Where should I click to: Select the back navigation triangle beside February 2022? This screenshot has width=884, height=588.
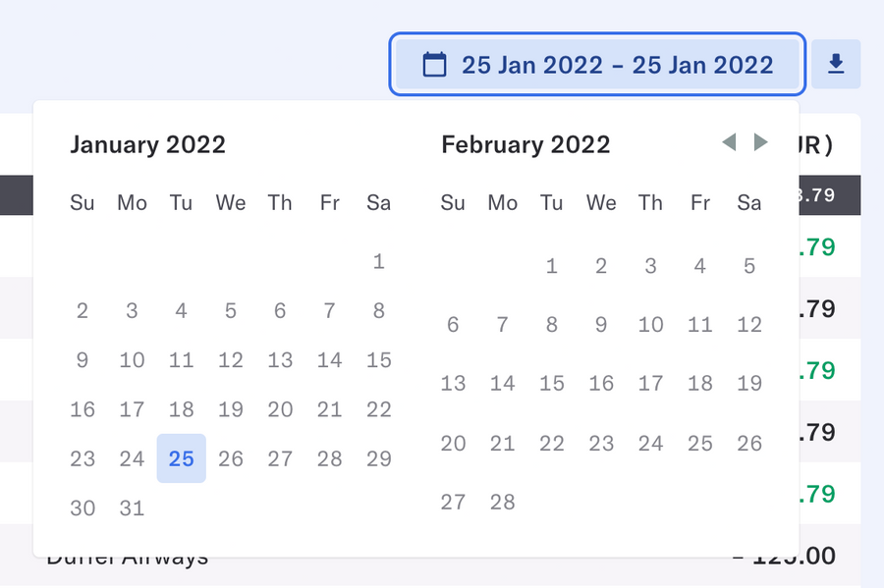[729, 142]
